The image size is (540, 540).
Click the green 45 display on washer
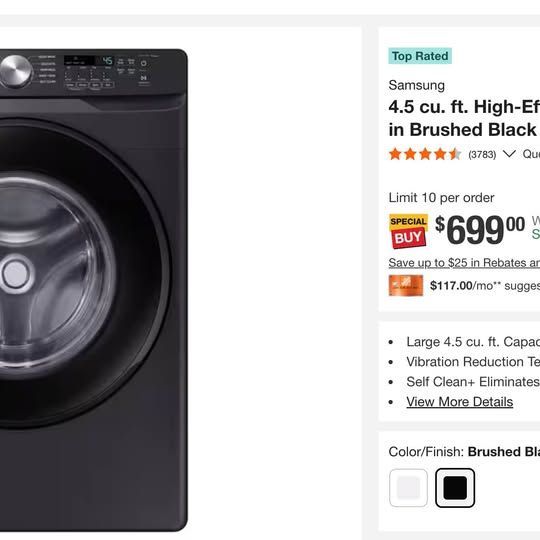pos(107,61)
